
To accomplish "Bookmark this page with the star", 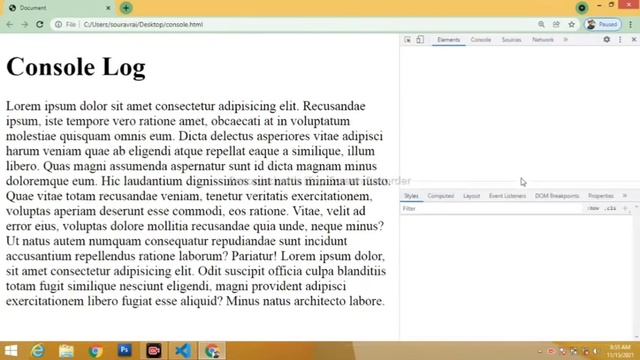I will pyautogui.click(x=571, y=24).
